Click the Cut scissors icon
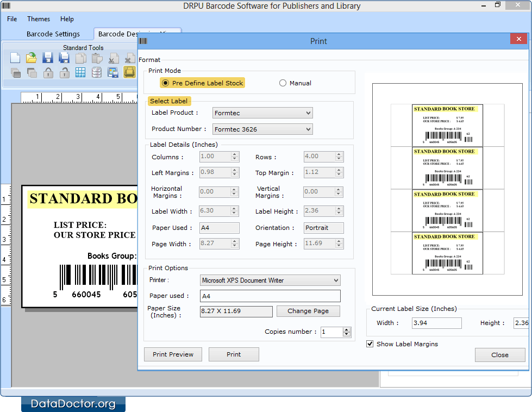This screenshot has width=532, height=412. [114, 58]
